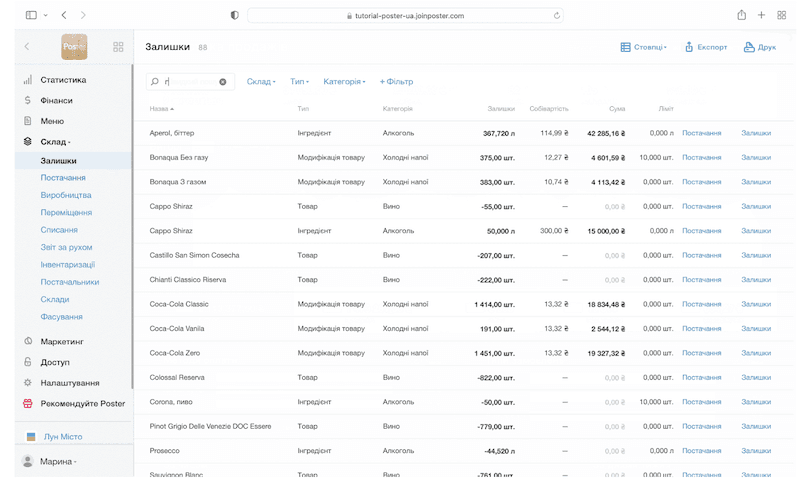
Task: Click the Лун Місто flag icon
Action: coord(31,437)
